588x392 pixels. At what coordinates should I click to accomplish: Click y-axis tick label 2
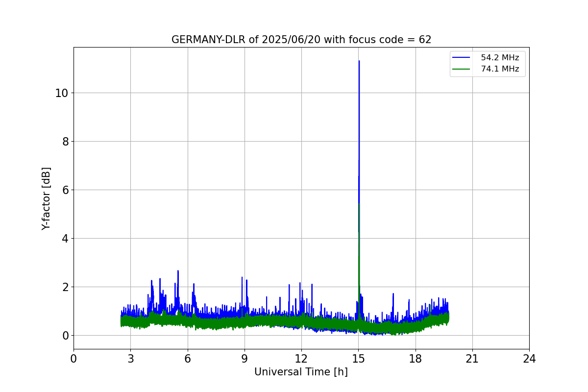click(65, 287)
